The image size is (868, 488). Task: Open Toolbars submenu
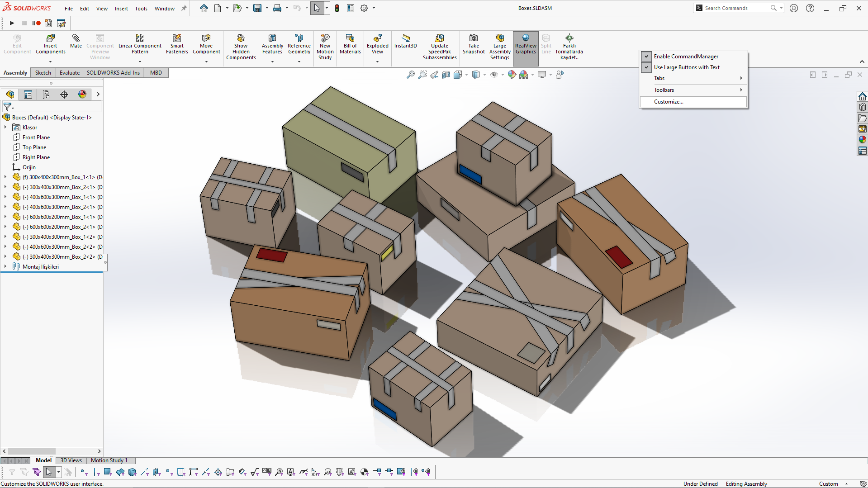(x=694, y=90)
